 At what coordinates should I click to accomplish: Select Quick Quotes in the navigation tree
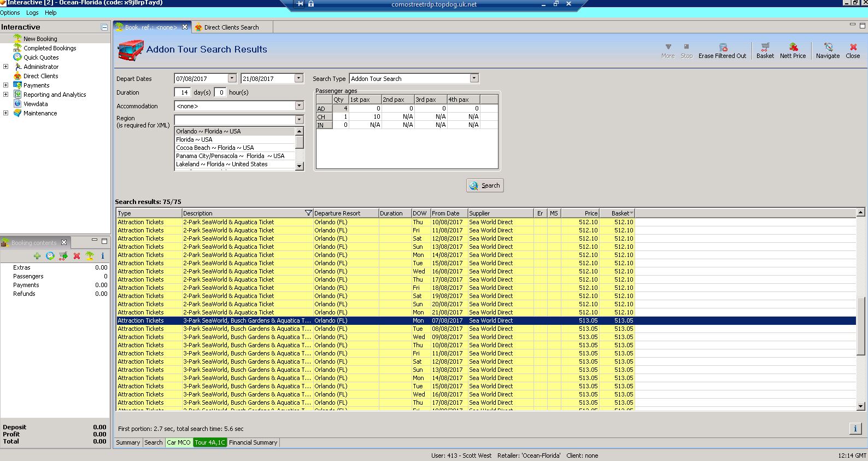pos(41,57)
